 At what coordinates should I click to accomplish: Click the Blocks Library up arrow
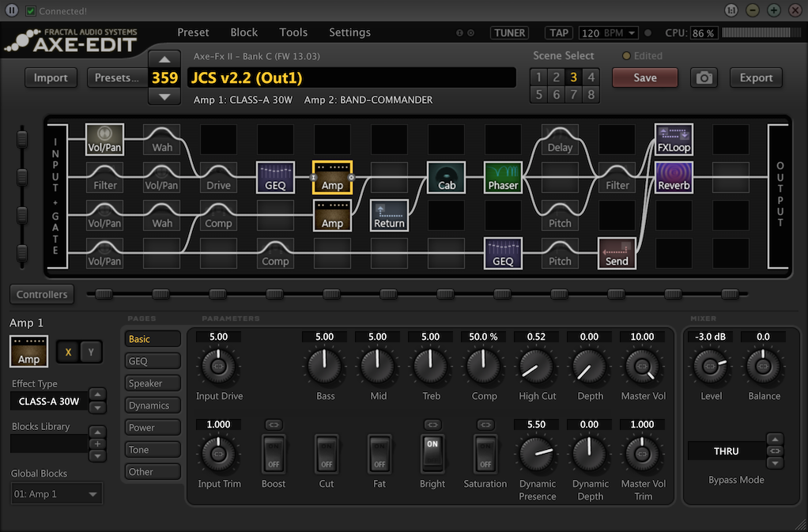pos(97,432)
